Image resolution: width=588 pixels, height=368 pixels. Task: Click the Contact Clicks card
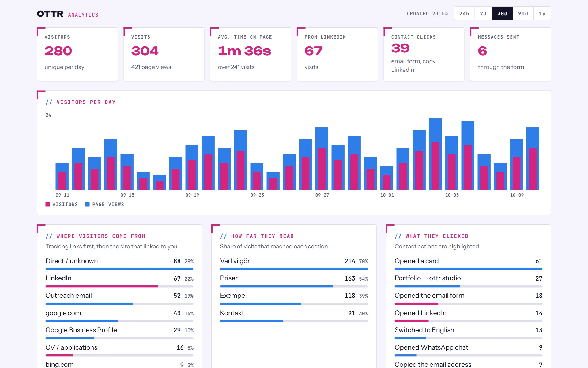click(424, 54)
